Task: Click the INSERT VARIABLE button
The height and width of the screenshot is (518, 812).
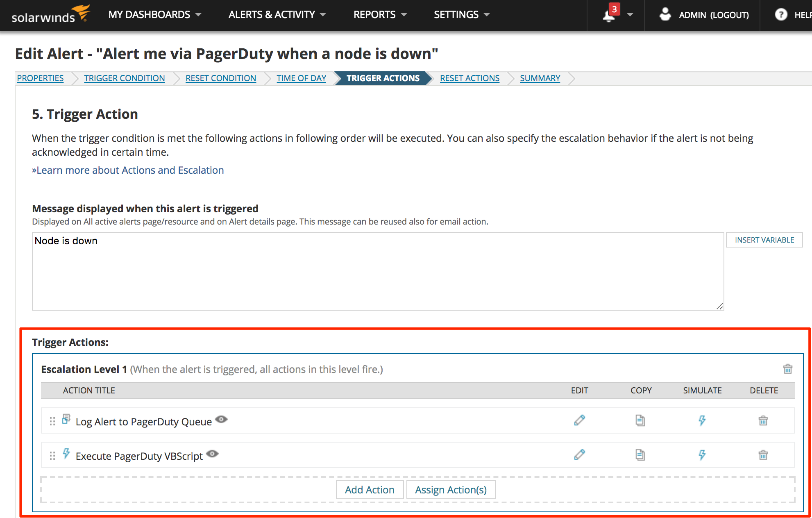Action: (x=764, y=239)
